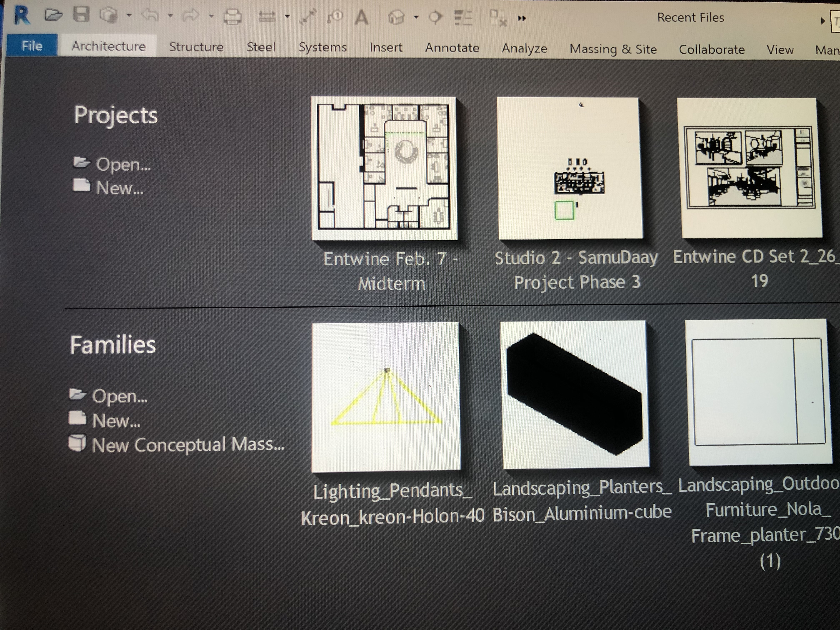Open the File tab
This screenshot has height=630, width=840.
click(x=32, y=46)
